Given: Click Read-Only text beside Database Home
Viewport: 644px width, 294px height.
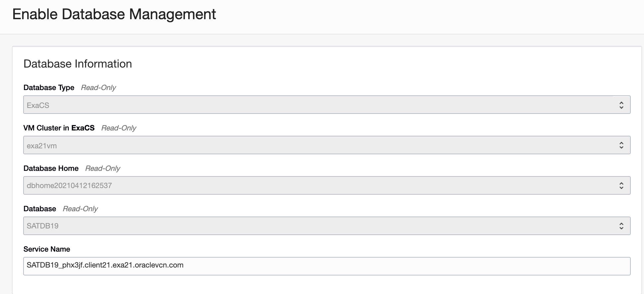Looking at the screenshot, I should [103, 169].
